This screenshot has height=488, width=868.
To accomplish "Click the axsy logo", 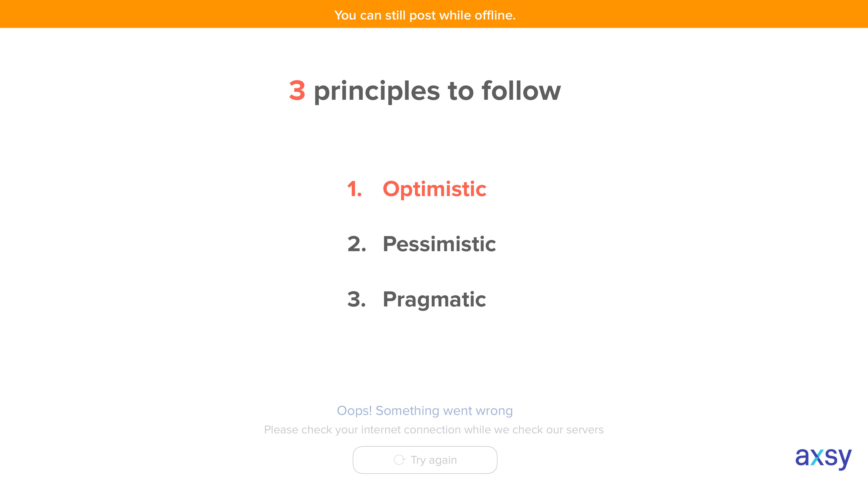I will pyautogui.click(x=823, y=458).
